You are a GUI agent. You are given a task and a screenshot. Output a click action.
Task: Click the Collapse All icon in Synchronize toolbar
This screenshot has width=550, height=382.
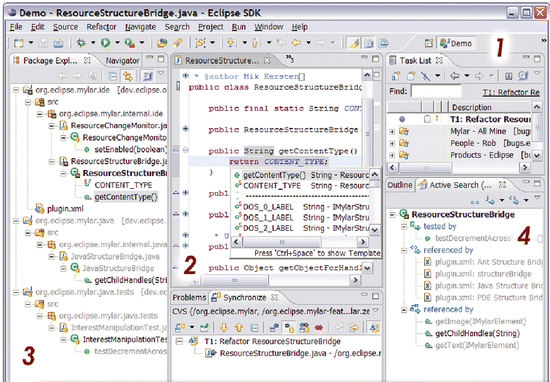click(x=255, y=328)
